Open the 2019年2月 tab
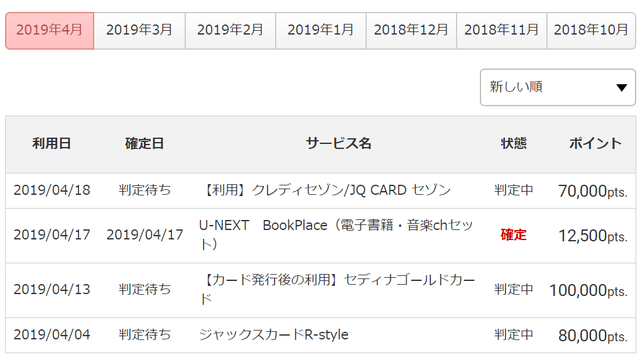 tap(230, 31)
